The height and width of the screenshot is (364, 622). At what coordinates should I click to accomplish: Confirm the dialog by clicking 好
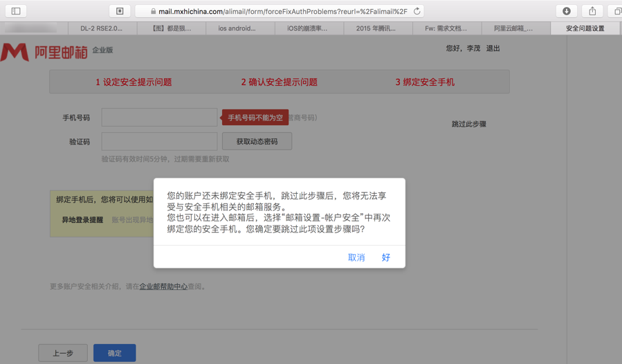[x=386, y=257]
